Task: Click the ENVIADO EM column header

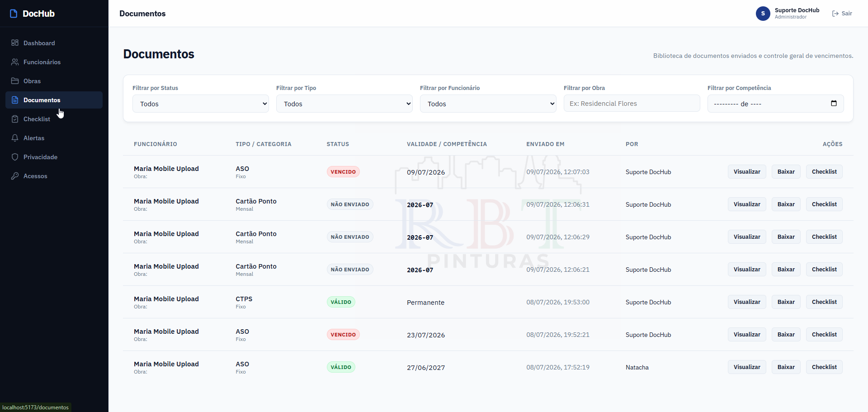Action: (545, 144)
